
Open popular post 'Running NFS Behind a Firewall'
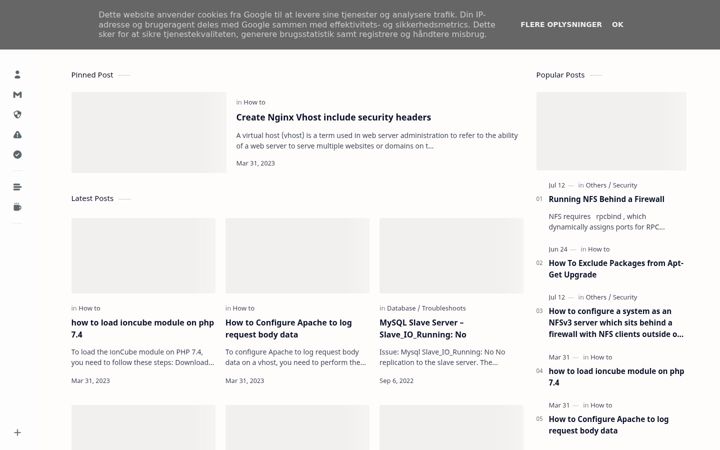point(606,199)
